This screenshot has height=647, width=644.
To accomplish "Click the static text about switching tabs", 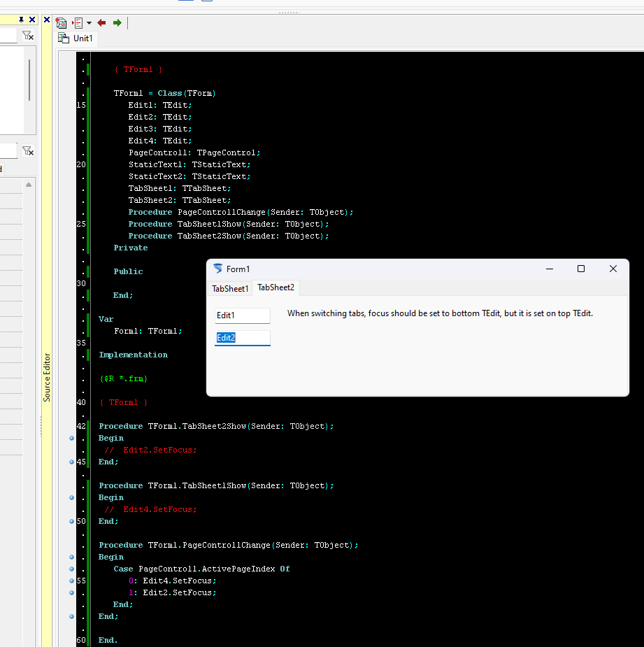I will tap(440, 313).
